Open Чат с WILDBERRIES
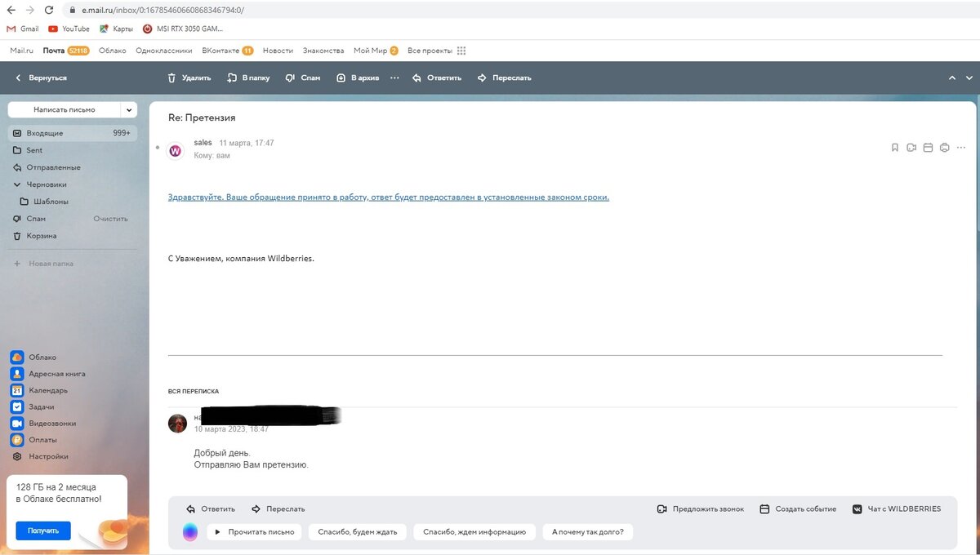The image size is (980, 555). point(897,508)
